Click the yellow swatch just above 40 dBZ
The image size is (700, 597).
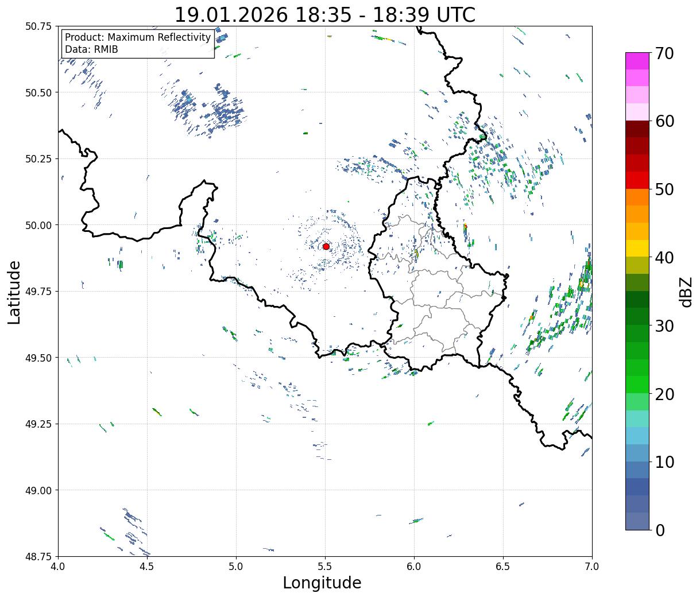(637, 249)
